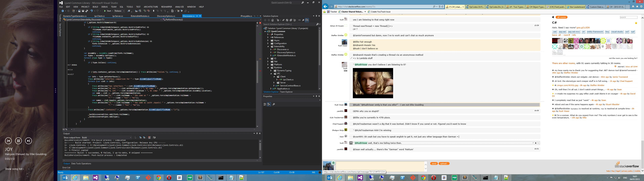Viewport: 644px width, 181px height.
Task: Select IExtensibleModule.cs in Solution Explorer
Action: click(x=286, y=55)
